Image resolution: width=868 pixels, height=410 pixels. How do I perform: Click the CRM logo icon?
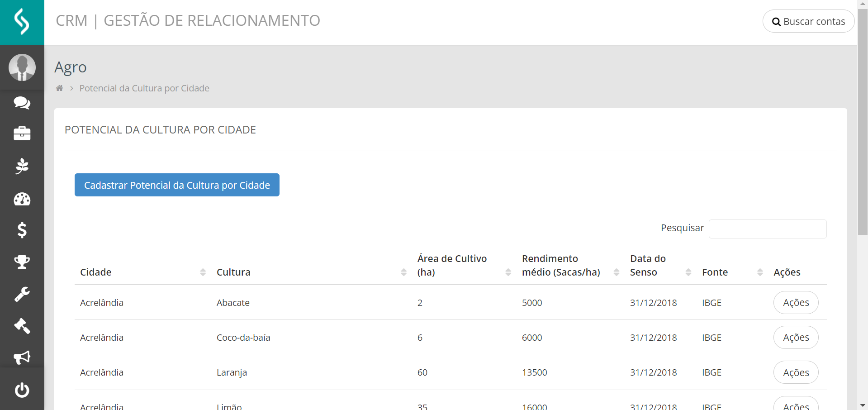pos(22,22)
